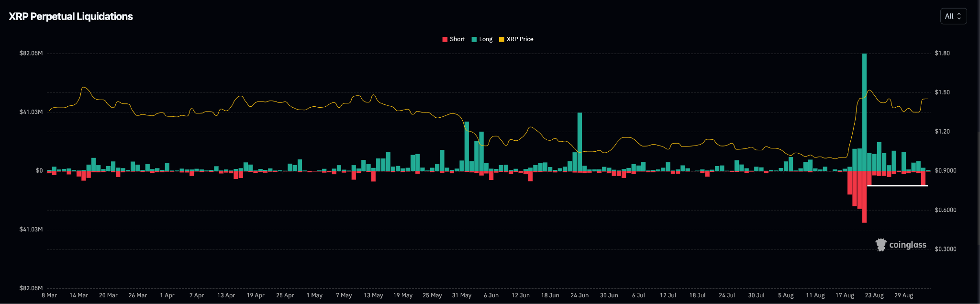Click the 8 Mar date label
Screen dimensions: 980x304
point(49,295)
